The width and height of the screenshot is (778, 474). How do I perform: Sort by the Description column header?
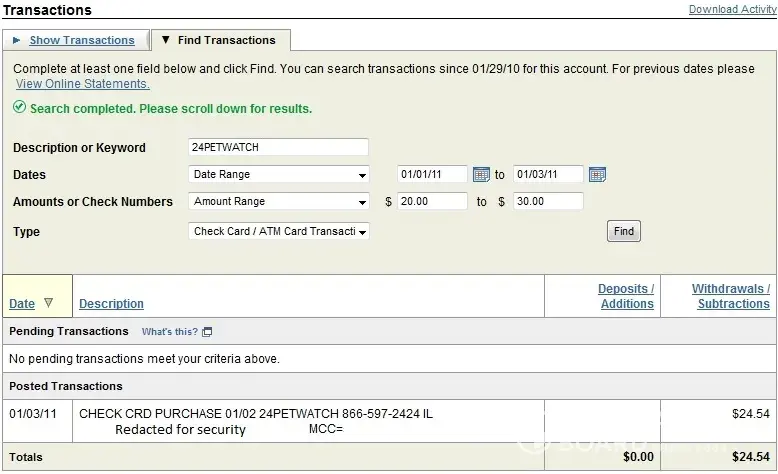(x=111, y=304)
